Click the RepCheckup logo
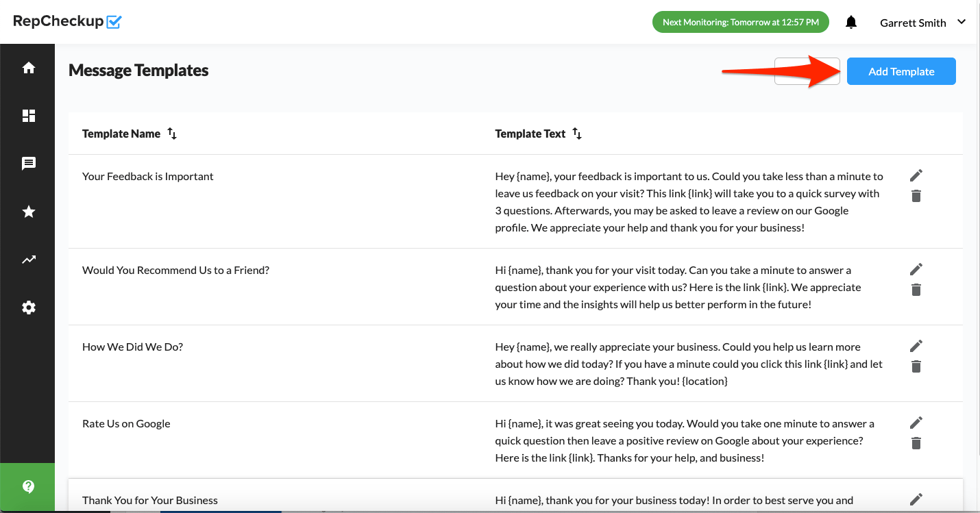980x513 pixels. point(67,21)
